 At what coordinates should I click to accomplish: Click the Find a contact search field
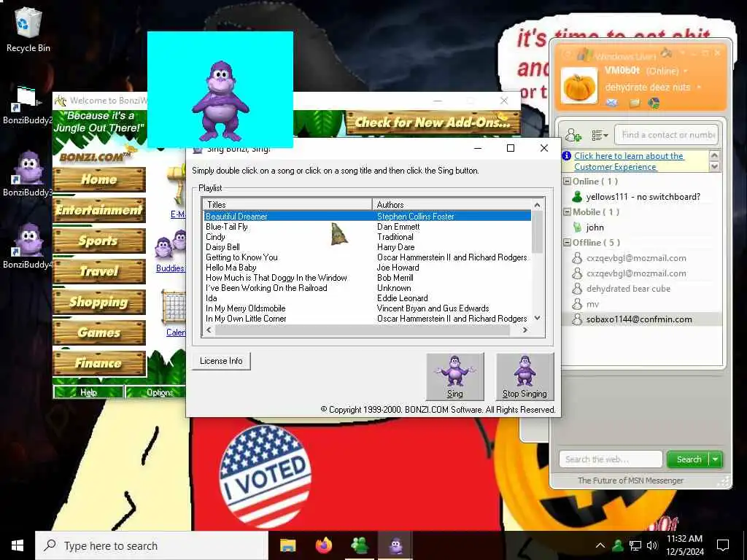click(666, 135)
